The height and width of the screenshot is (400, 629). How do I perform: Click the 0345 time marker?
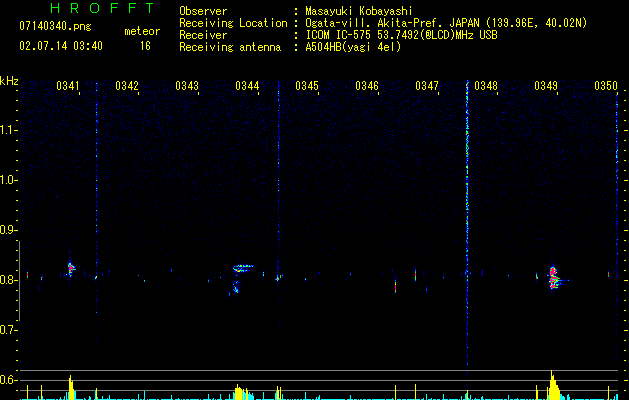[307, 86]
